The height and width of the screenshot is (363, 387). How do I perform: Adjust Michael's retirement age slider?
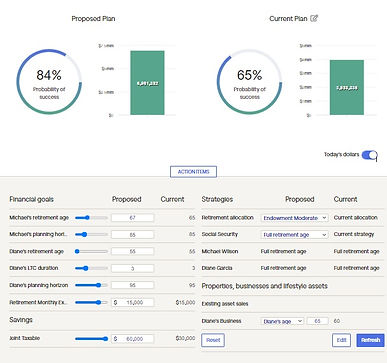tap(91, 218)
